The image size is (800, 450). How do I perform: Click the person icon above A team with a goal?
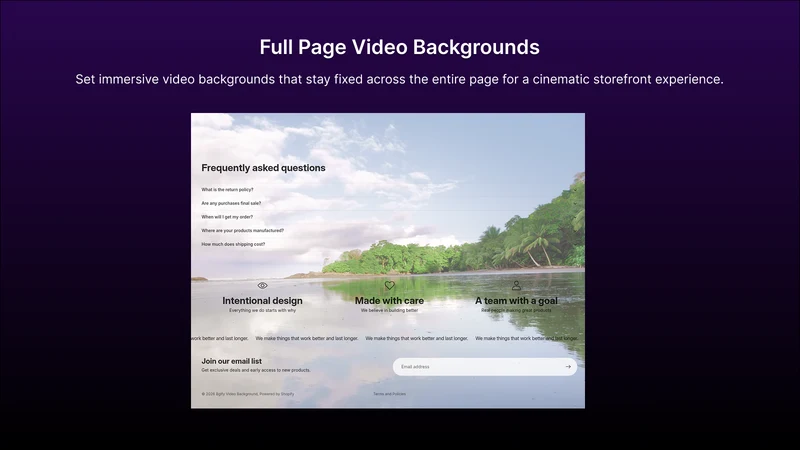tap(516, 285)
